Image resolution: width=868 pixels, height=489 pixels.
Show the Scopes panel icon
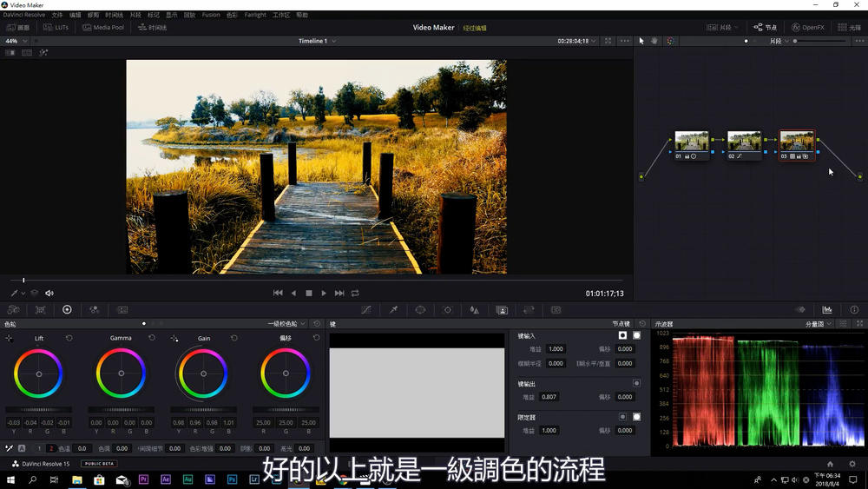(827, 309)
